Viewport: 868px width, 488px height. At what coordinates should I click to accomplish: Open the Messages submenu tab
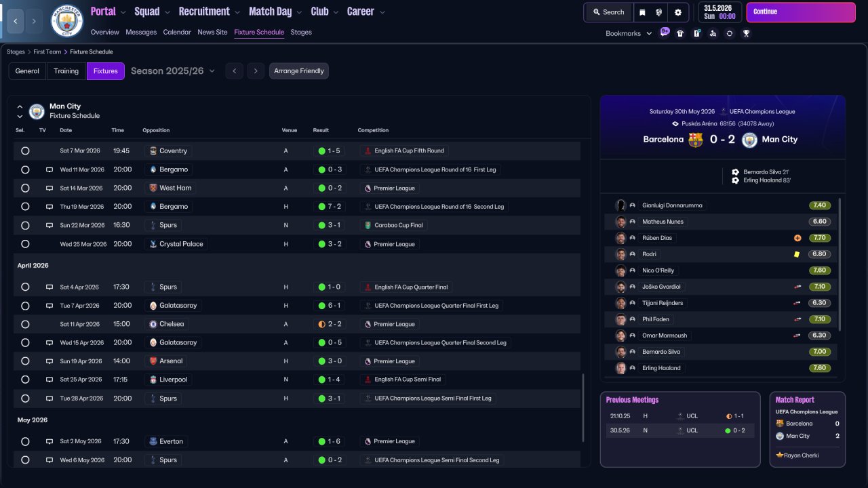(141, 32)
